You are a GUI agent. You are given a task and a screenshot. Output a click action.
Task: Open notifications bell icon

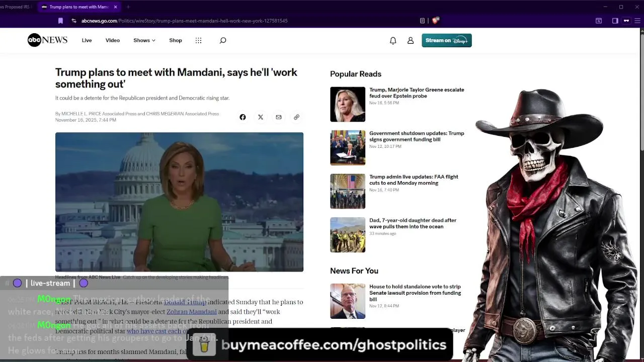[393, 41]
